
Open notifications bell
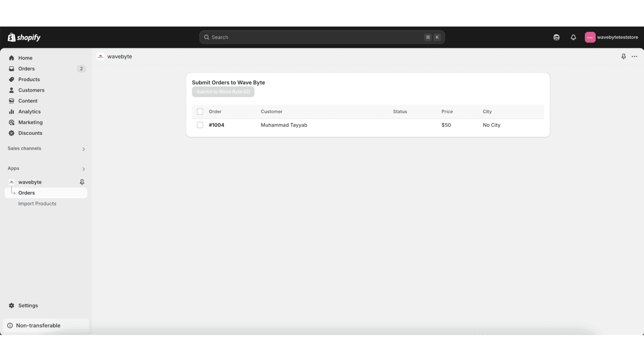573,37
